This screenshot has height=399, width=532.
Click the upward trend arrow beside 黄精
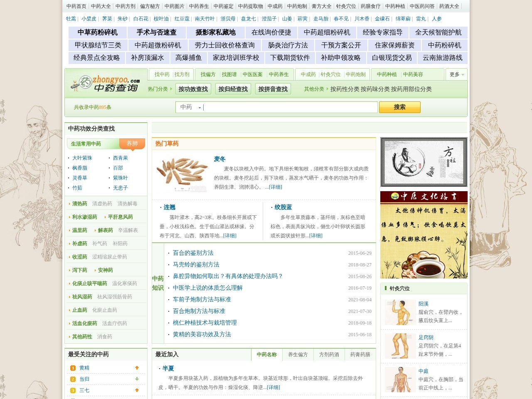[136, 368]
